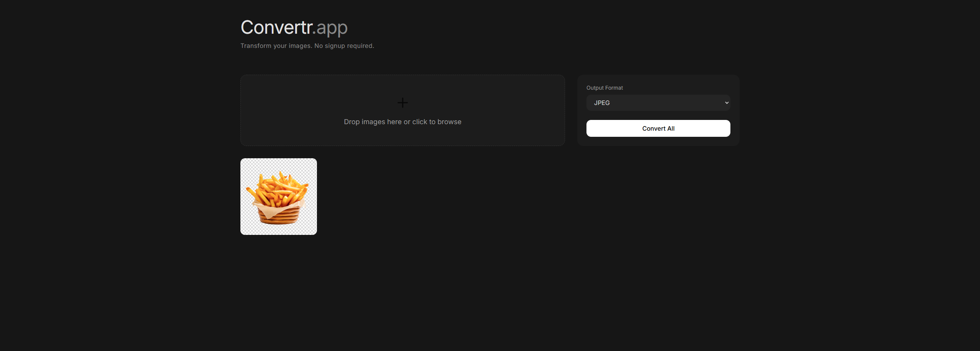Click the plus icon in the drop zone
The image size is (980, 351).
click(402, 103)
